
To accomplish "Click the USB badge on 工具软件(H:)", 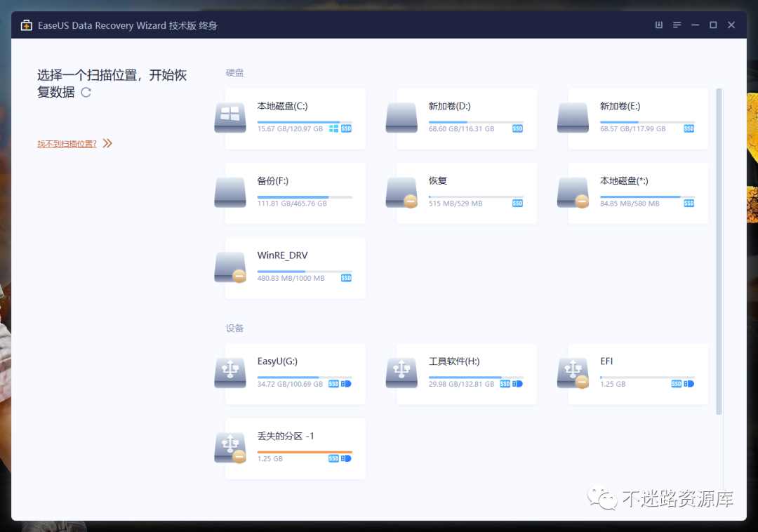I will pyautogui.click(x=518, y=384).
